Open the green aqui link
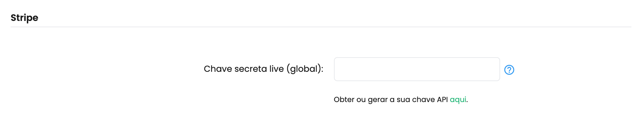 [x=458, y=100]
